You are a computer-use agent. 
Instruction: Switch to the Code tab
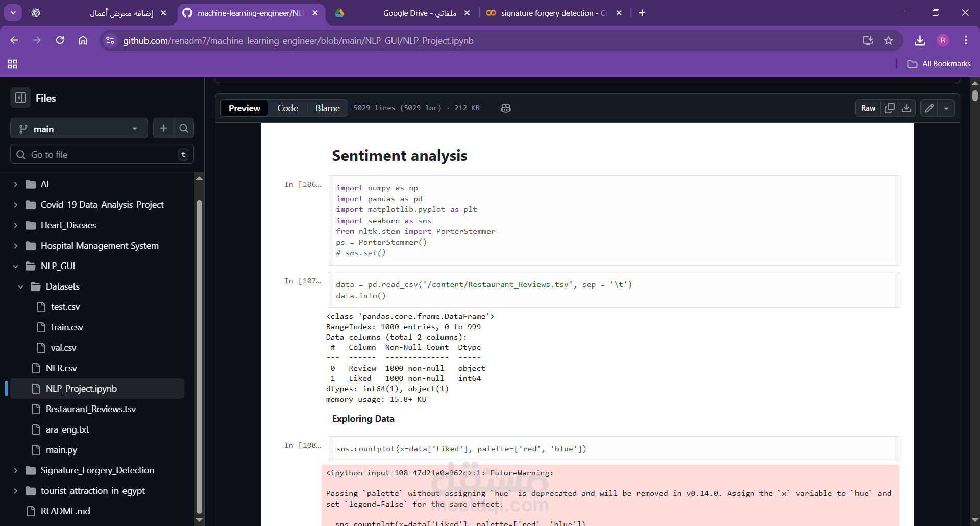287,108
